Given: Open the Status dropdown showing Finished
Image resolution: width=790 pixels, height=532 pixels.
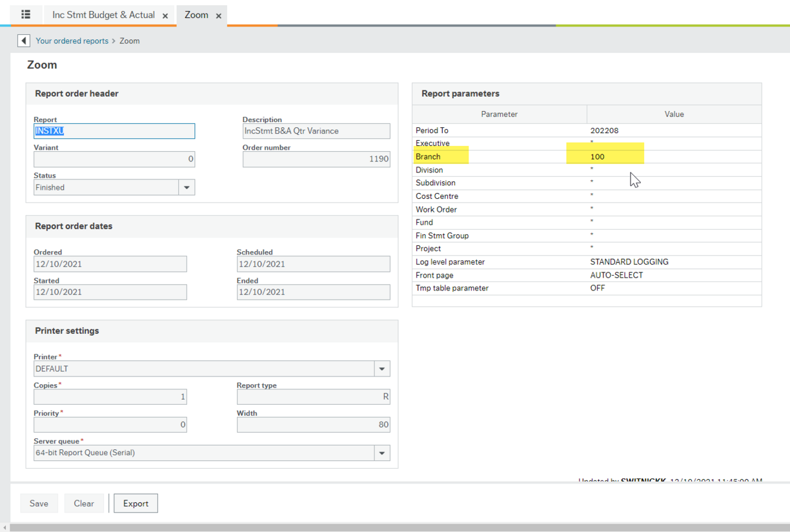Looking at the screenshot, I should pos(187,187).
